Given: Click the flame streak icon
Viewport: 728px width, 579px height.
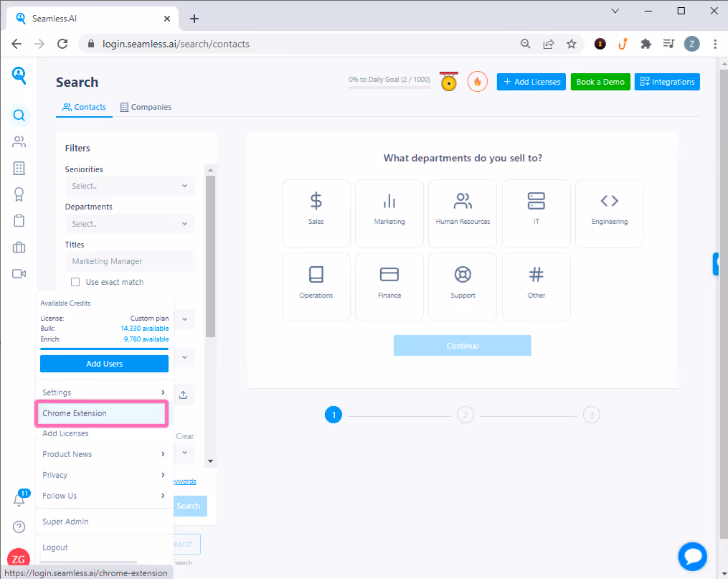Looking at the screenshot, I should pos(477,82).
